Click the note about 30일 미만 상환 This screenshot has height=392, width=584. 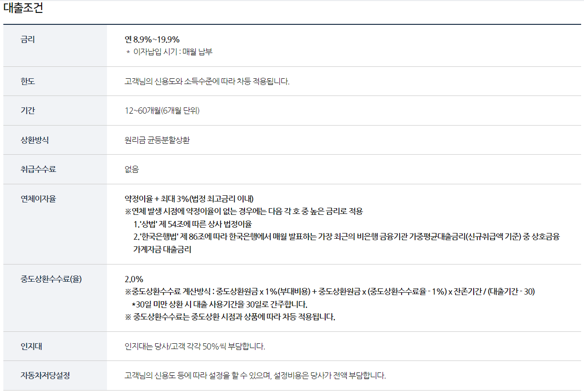[x=220, y=305]
